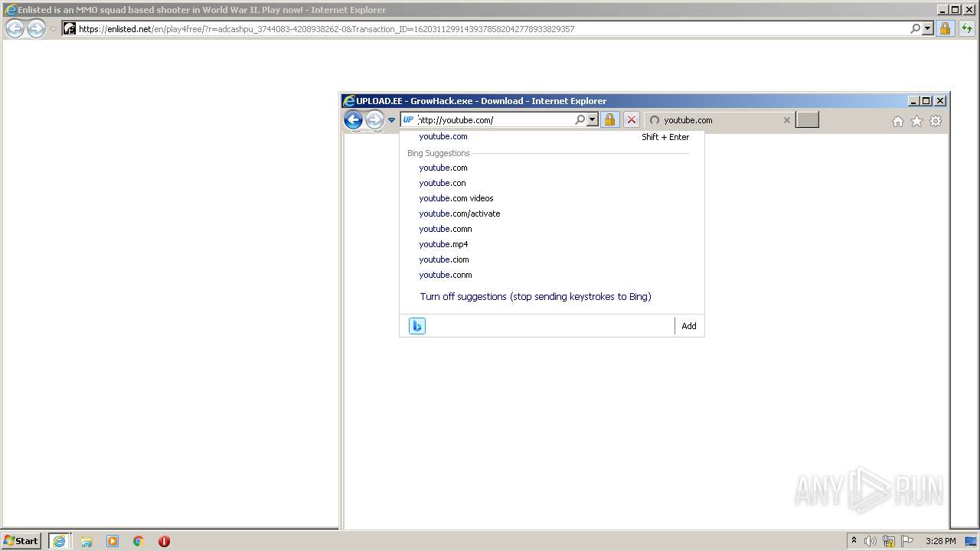Open network tray icon
Image resolution: width=980 pixels, height=551 pixels.
[x=889, y=541]
